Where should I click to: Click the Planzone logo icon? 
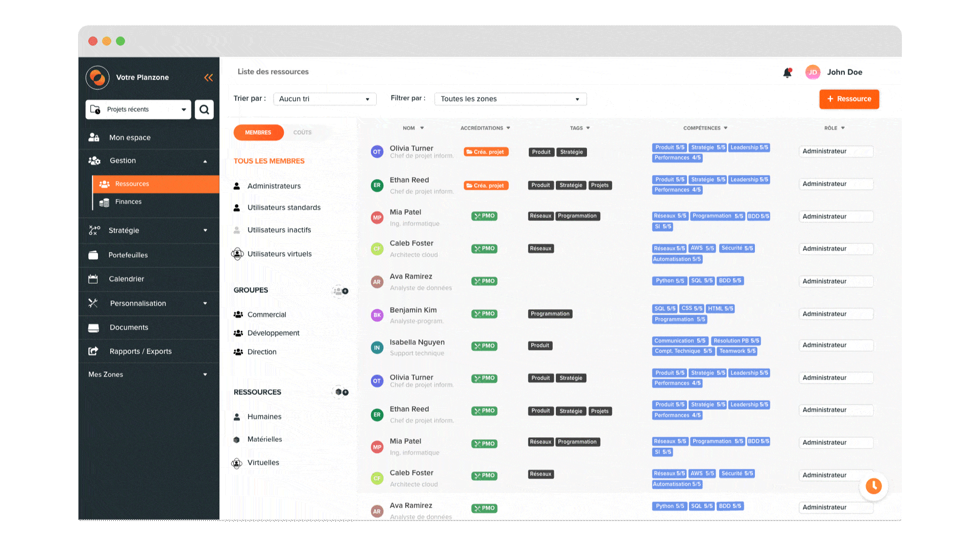click(97, 78)
